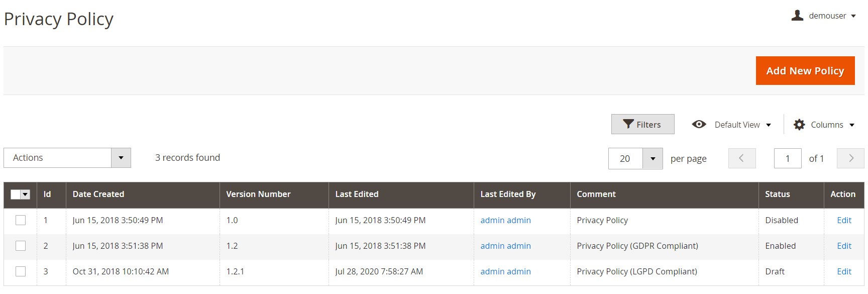Viewport: 868px width, 294px height.
Task: Click the gear icon for Columns
Action: point(799,125)
